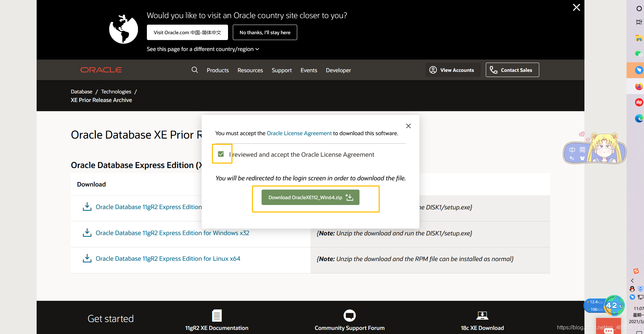Click Contact Sales button
The image size is (644, 334).
click(x=512, y=70)
